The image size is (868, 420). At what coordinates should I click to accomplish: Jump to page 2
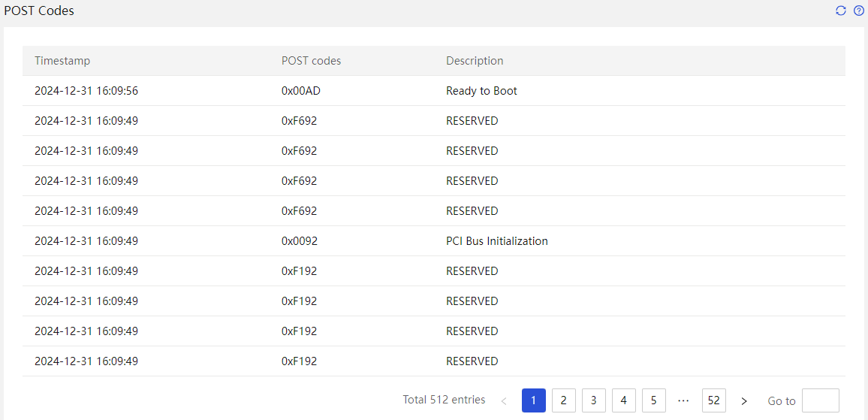[564, 400]
